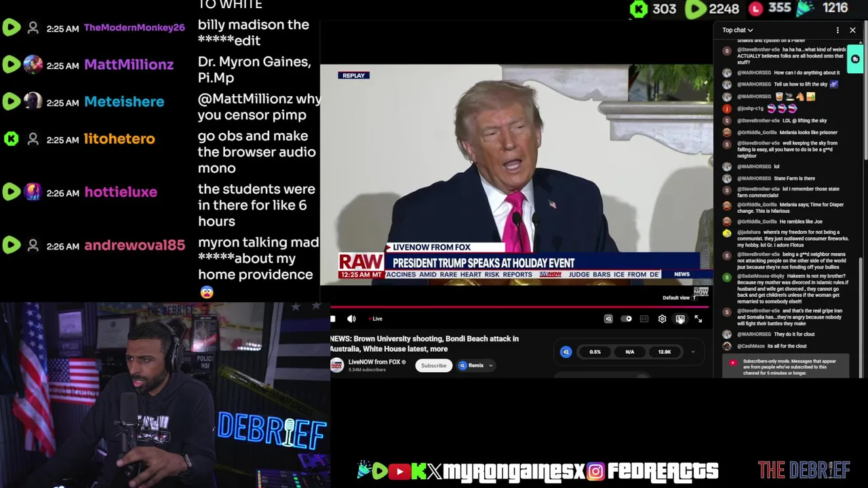
Task: Click Rumble play icon beside MattMillionz
Action: 11,64
